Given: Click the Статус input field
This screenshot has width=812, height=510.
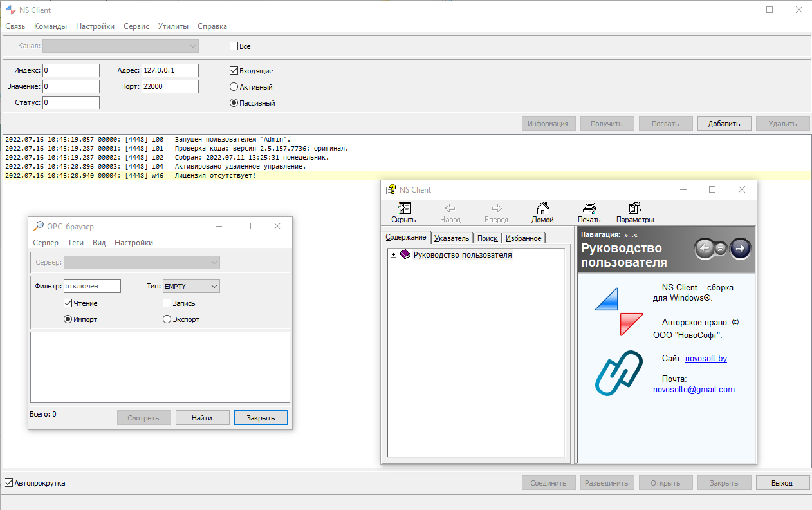Looking at the screenshot, I should [x=71, y=102].
